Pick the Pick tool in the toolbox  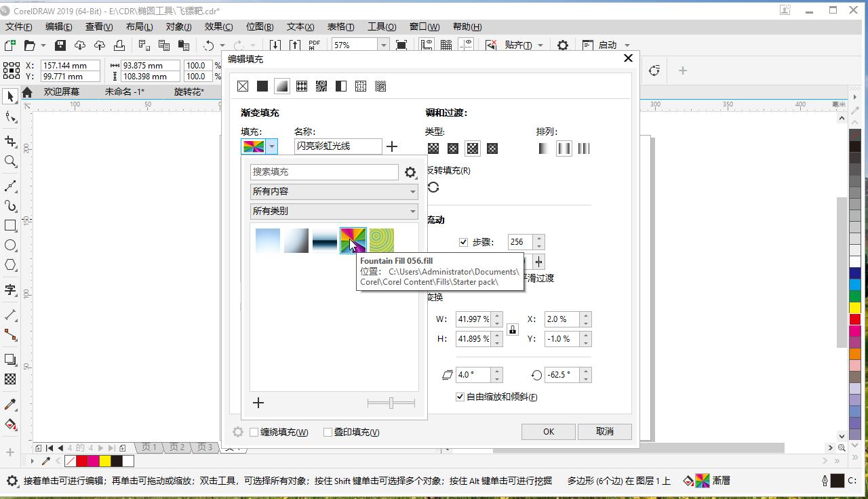[9, 96]
